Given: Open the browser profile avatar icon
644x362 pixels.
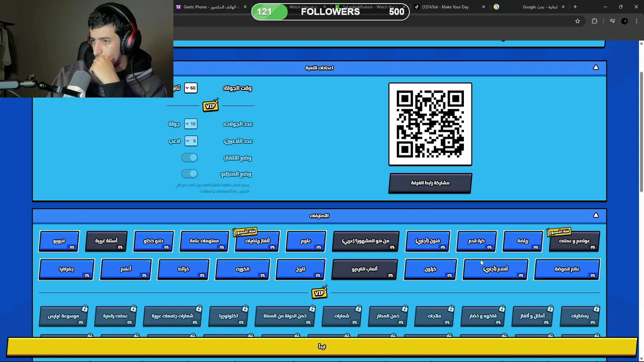Looking at the screenshot, I should [624, 21].
